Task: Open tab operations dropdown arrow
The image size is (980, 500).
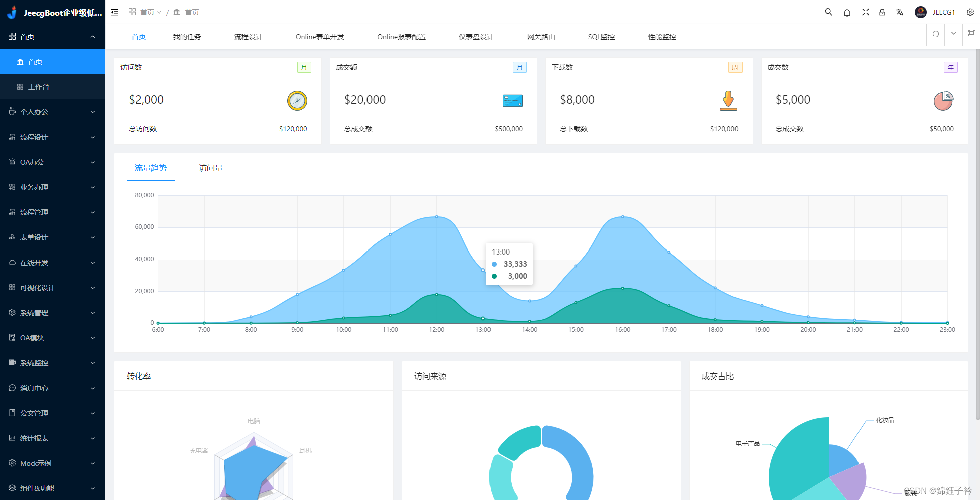Action: pyautogui.click(x=954, y=33)
